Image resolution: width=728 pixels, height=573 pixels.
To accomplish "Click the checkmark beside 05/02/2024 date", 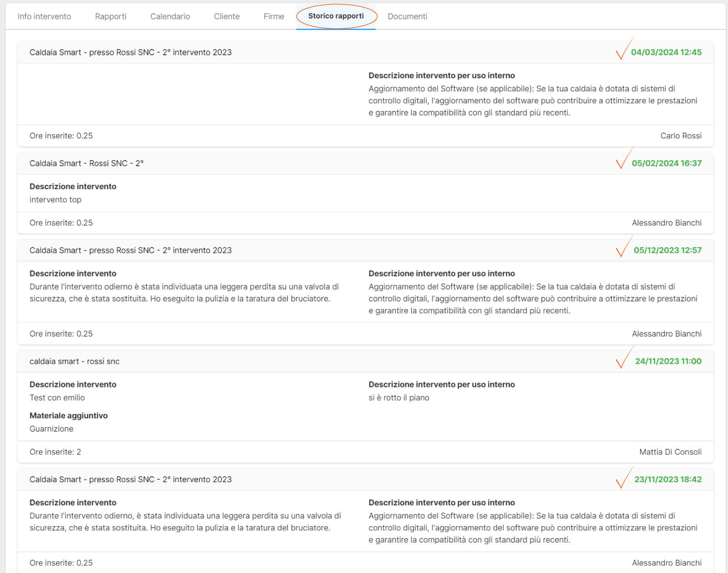I will tap(622, 160).
